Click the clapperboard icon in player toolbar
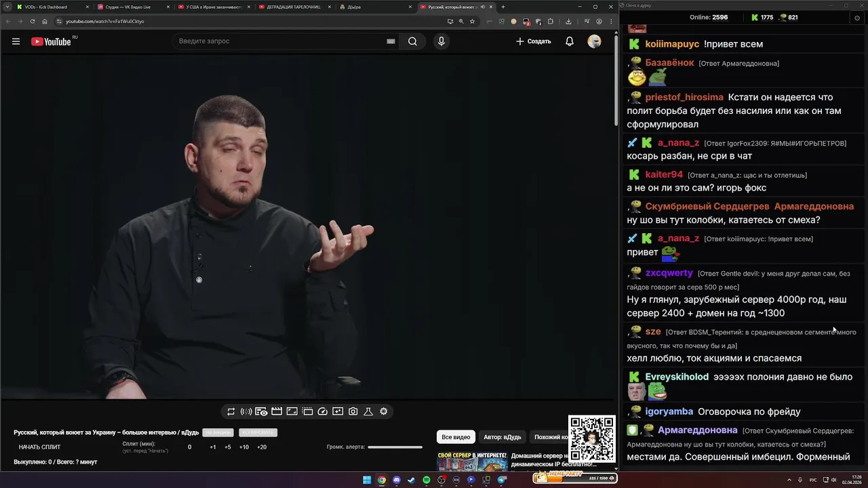Screen dimensions: 868x488 (x=277, y=411)
